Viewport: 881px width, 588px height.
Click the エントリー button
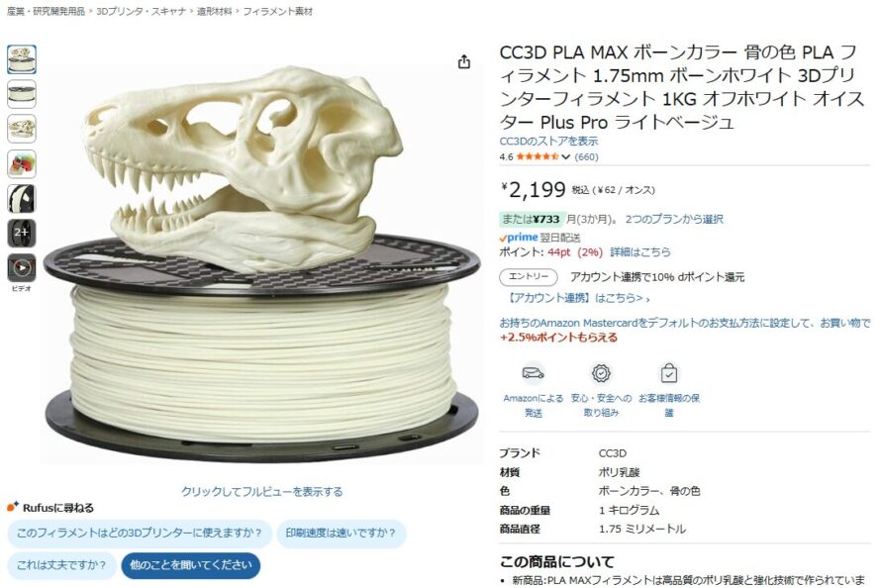coord(529,277)
